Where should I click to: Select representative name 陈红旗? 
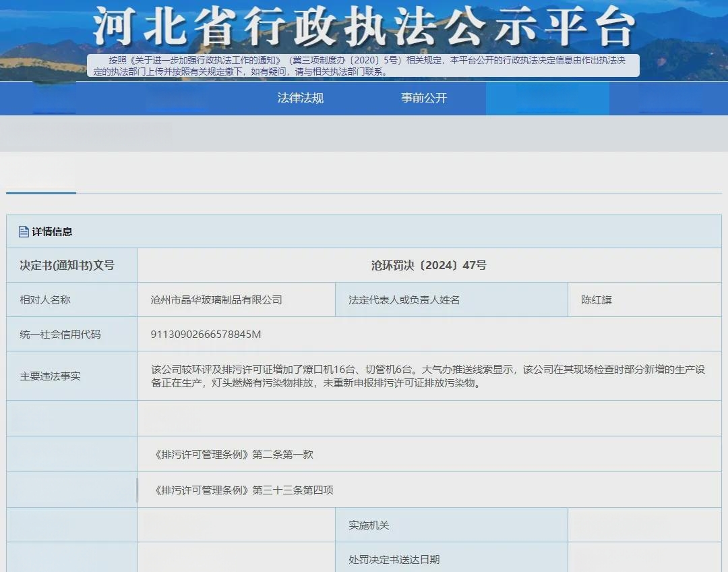[597, 300]
